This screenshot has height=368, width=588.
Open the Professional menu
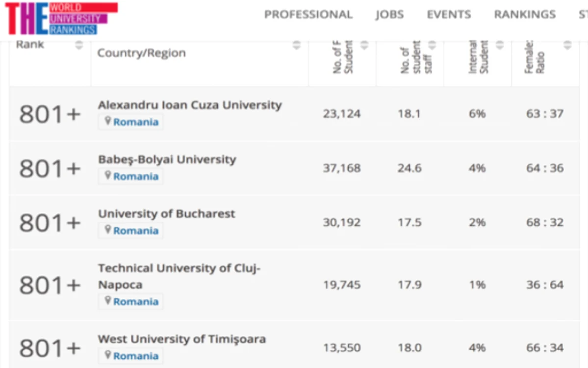[308, 14]
